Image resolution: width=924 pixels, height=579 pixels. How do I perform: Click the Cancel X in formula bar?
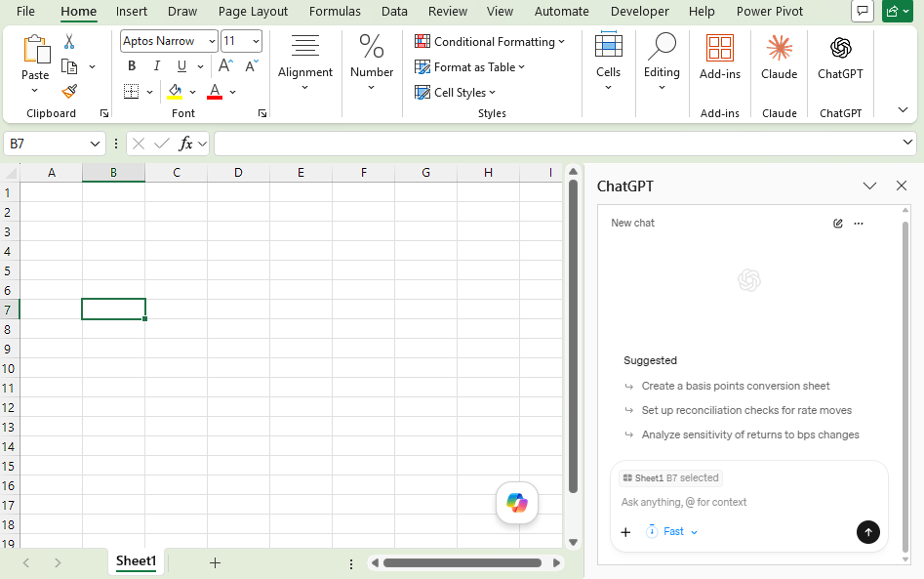(139, 144)
